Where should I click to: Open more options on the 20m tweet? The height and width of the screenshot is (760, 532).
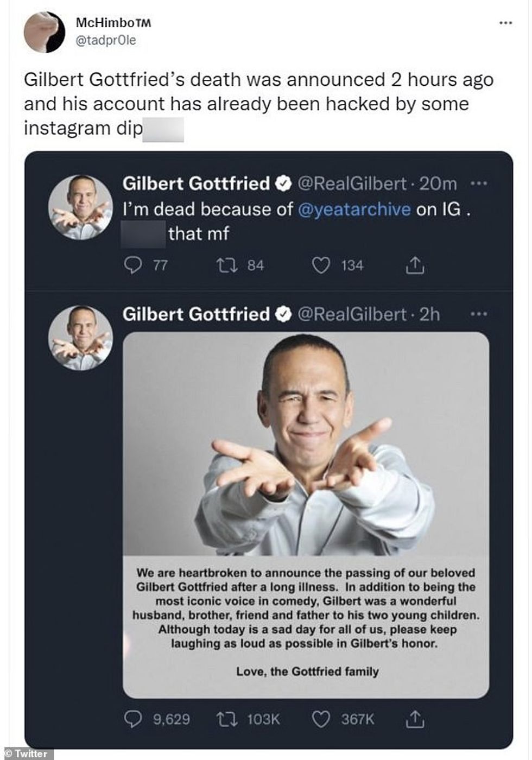click(x=478, y=183)
